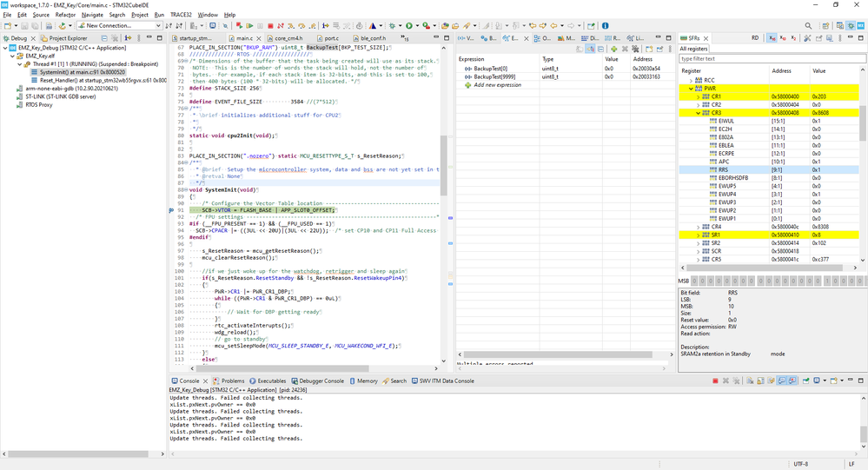
Task: Collapse the CR3 register node
Action: 698,113
